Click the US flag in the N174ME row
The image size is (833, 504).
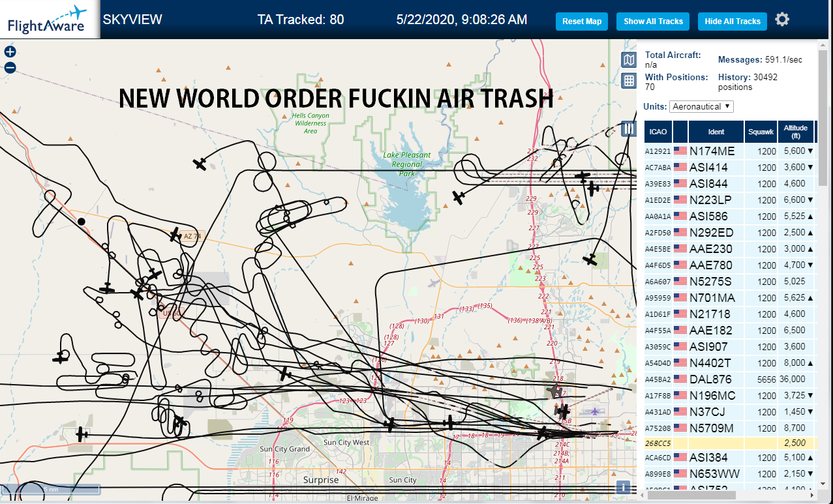coord(680,151)
